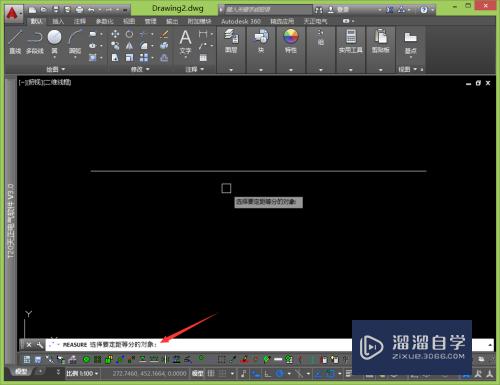Open the Layers (图层) panel button

[x=231, y=42]
